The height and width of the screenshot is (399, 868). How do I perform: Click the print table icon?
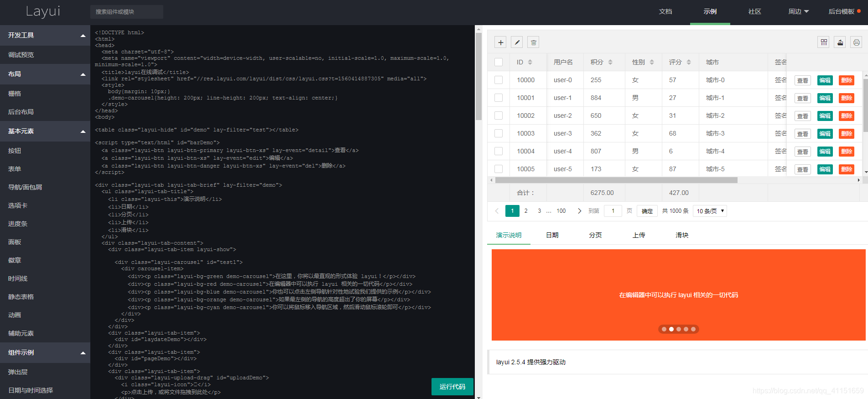(857, 42)
